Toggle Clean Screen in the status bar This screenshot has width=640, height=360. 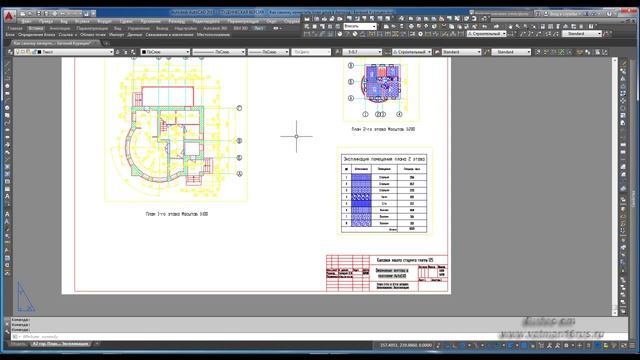[x=624, y=345]
